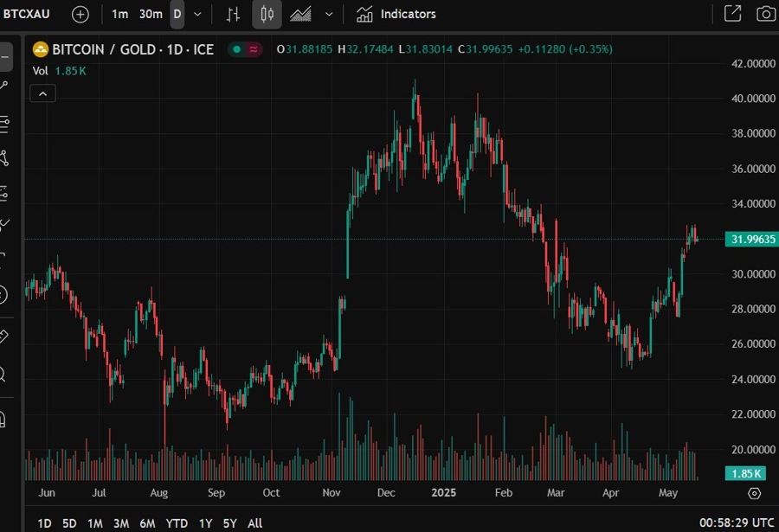Image resolution: width=779 pixels, height=532 pixels.
Task: Click the BITCOIN / GOLD · 1D · ICE title
Action: tap(133, 49)
